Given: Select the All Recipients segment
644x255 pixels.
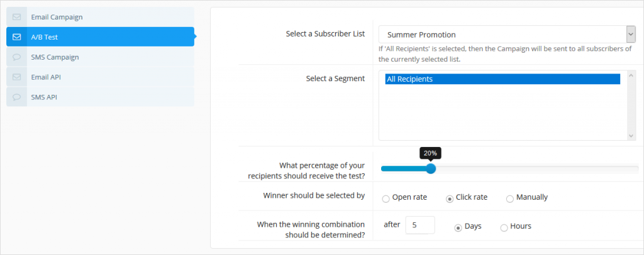Looking at the screenshot, I should tap(502, 79).
